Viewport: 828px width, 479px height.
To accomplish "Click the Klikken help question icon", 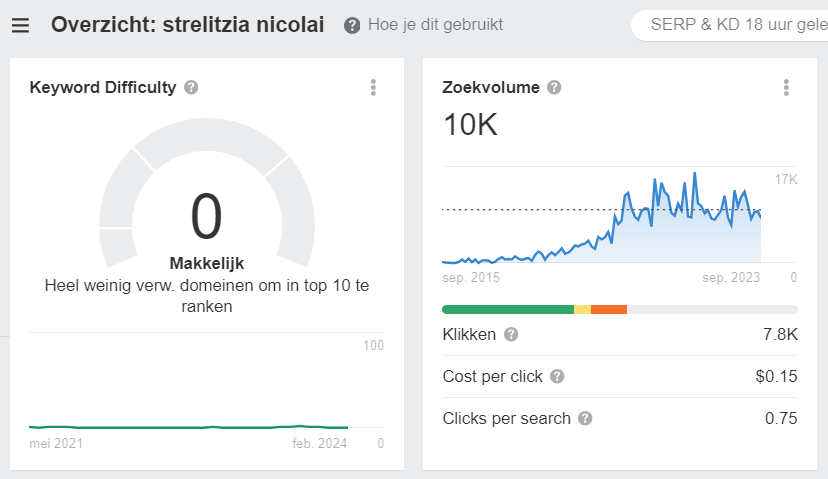I will click(x=511, y=334).
